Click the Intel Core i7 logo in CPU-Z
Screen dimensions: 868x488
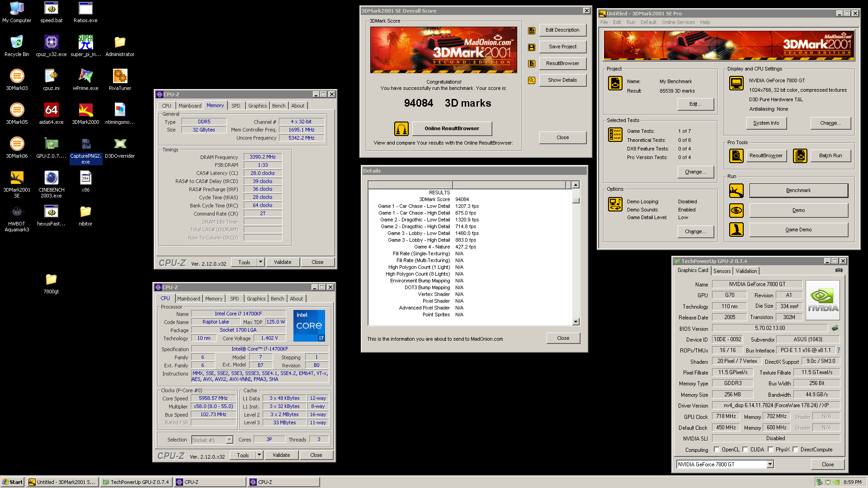tap(309, 326)
